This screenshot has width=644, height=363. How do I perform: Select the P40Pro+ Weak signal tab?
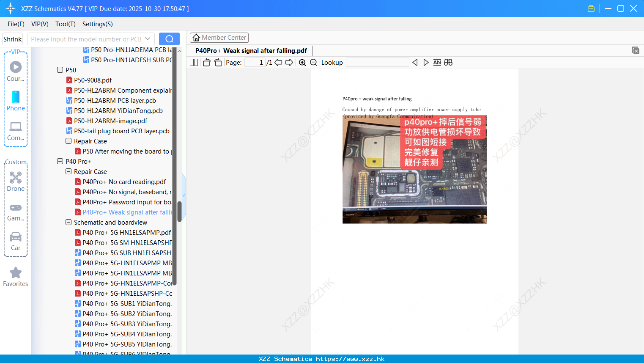point(251,51)
